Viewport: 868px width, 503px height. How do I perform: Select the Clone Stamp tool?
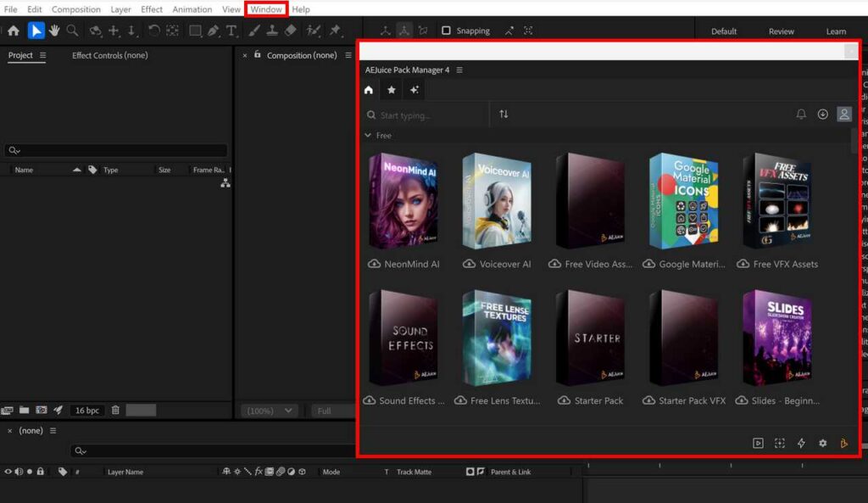[272, 31]
